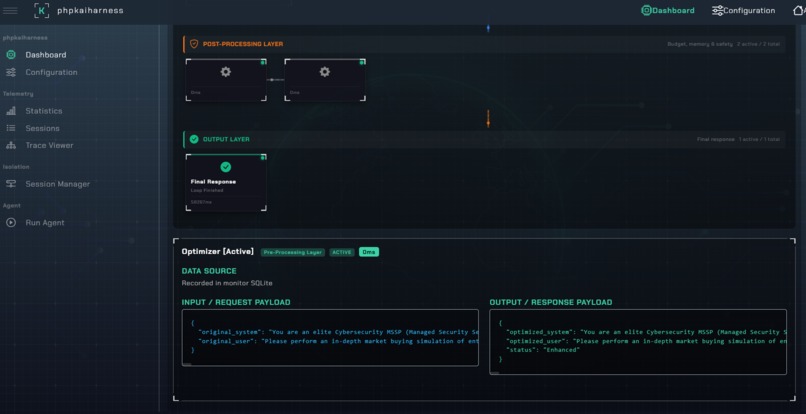Select Dashboard in the left sidebar

tap(46, 55)
